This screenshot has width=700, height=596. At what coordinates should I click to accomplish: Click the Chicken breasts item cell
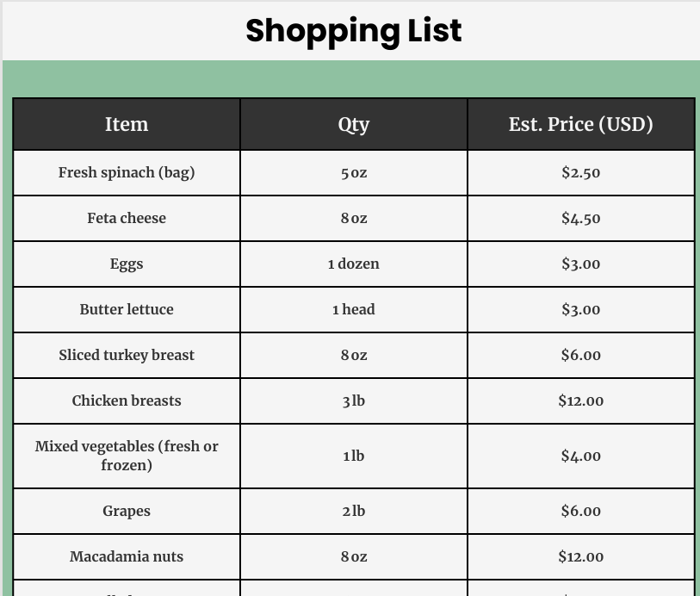[127, 400]
